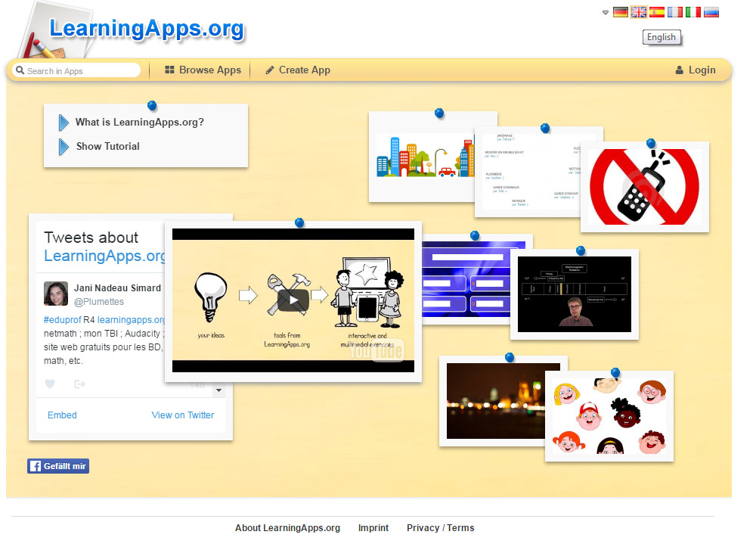Select the German flag language
The height and width of the screenshot is (547, 756).
620,12
